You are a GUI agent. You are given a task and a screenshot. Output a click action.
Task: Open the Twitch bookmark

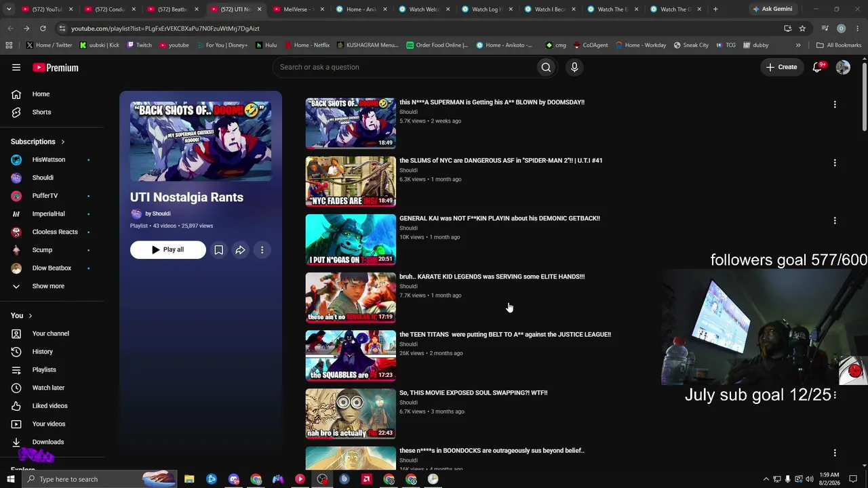pos(139,45)
